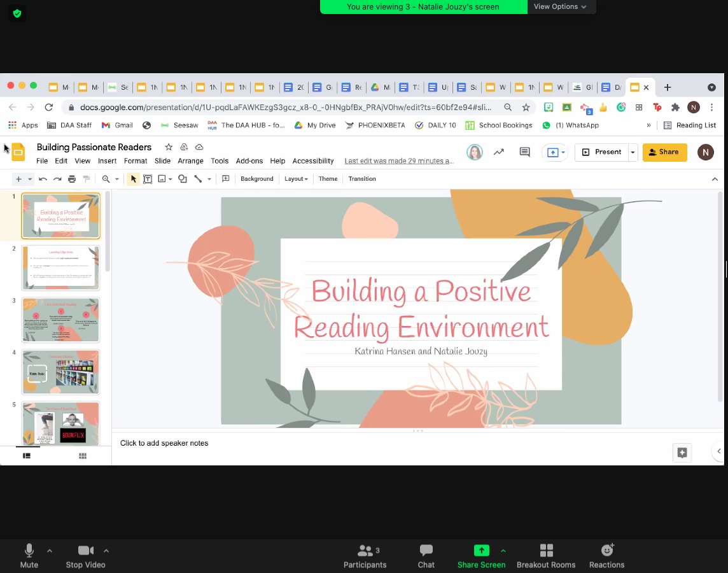728x573 pixels.
Task: Select the cursor arrow select tool
Action: coord(133,179)
